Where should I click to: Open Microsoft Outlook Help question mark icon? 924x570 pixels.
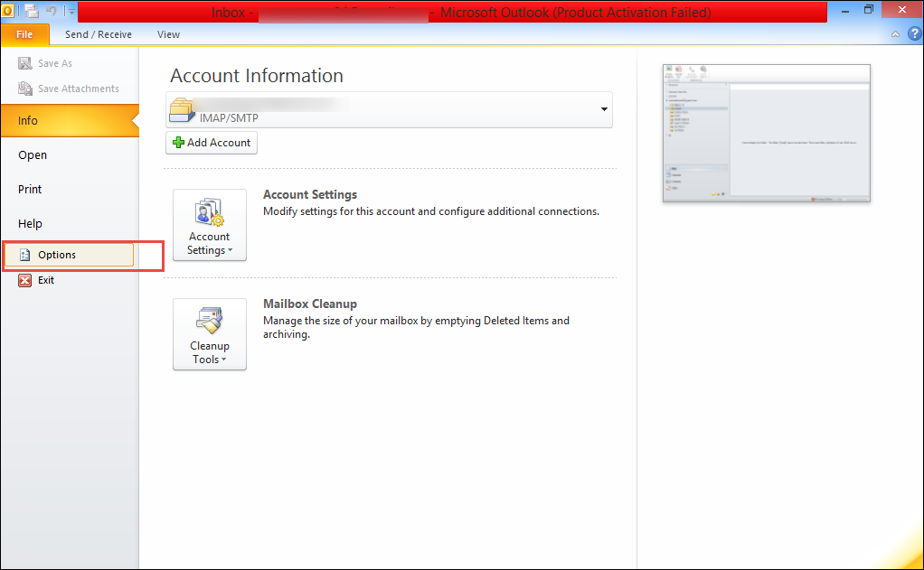(x=914, y=33)
